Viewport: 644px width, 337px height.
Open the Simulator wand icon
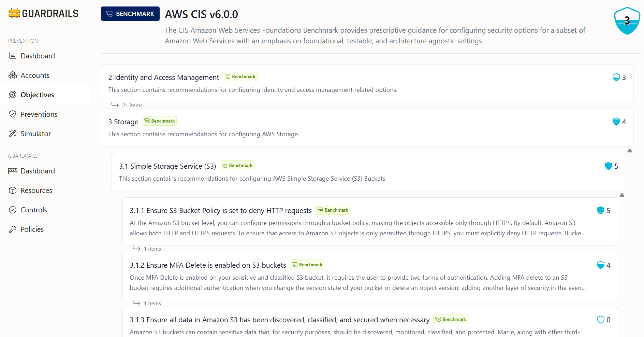(13, 134)
